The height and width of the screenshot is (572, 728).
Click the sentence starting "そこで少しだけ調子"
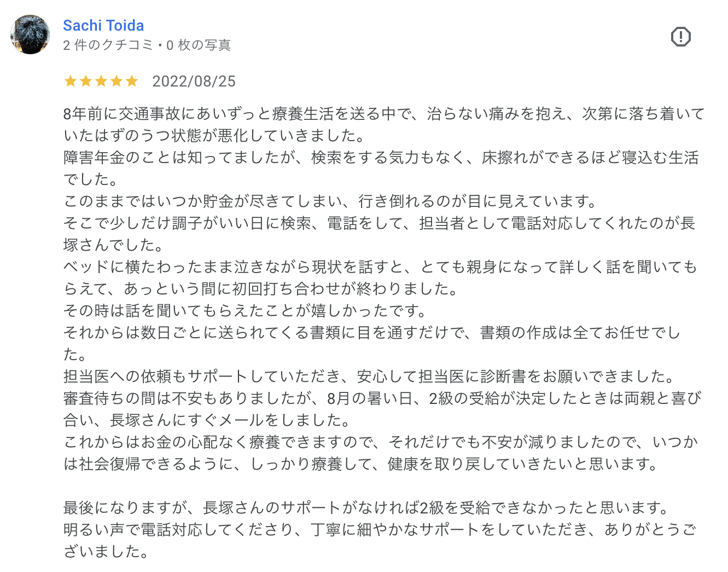click(x=379, y=234)
